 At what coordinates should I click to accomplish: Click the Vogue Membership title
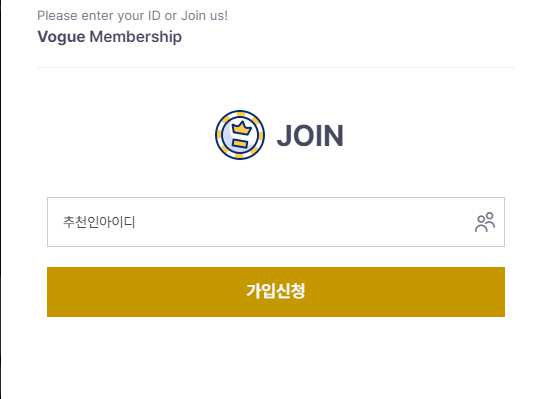click(x=110, y=37)
